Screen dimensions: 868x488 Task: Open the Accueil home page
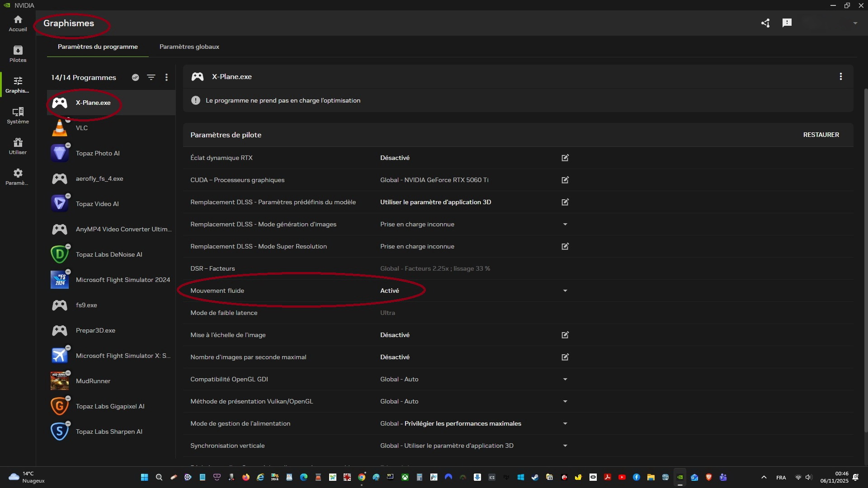(x=18, y=23)
